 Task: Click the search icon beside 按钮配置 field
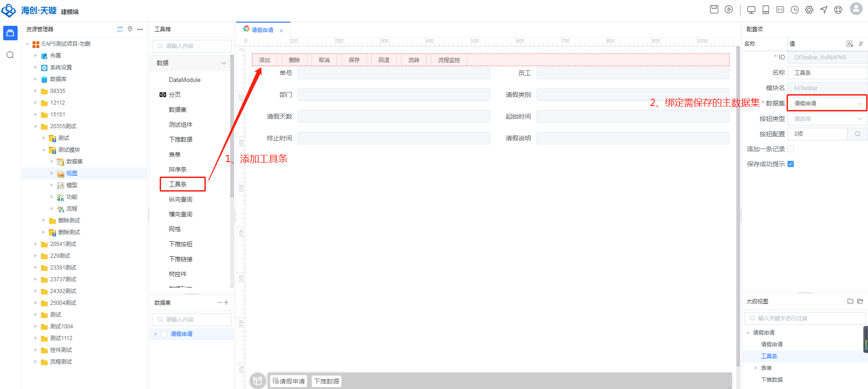[x=857, y=134]
